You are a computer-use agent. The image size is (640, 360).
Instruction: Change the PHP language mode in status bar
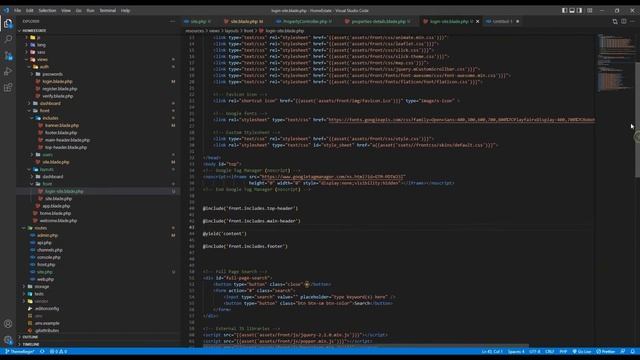(x=563, y=351)
